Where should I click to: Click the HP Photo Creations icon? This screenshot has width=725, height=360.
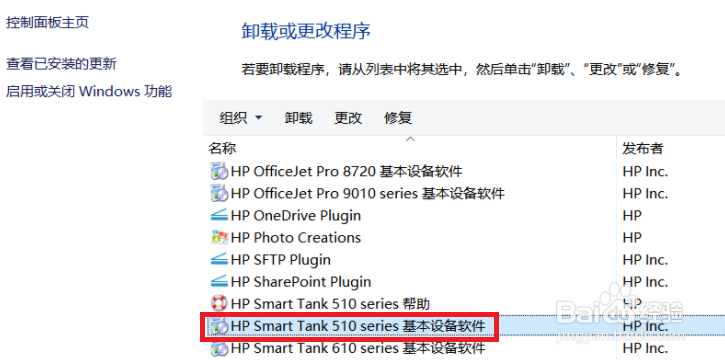tap(219, 238)
